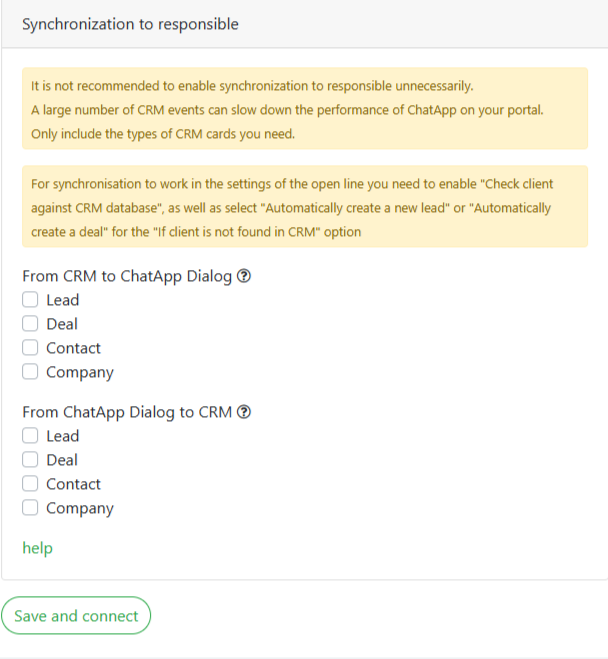
Task: Enable Lead checkbox under From CRM to ChatApp Dialog
Action: pos(31,300)
